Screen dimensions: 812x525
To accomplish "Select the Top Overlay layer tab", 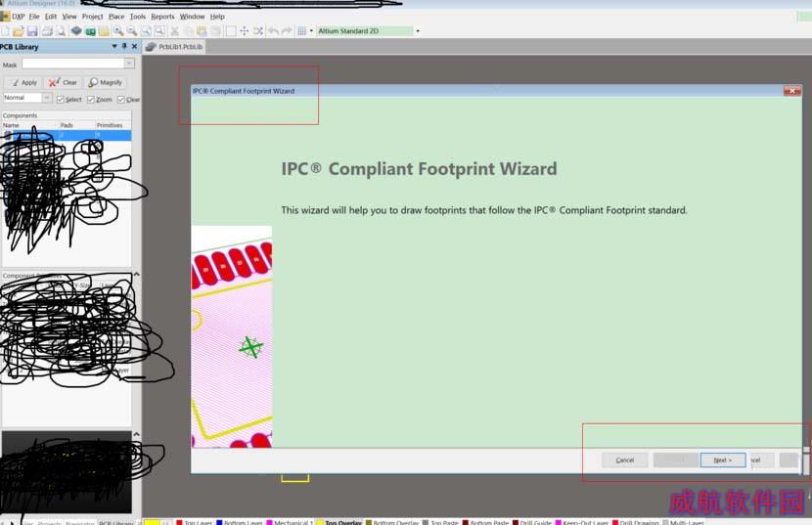I will pos(339,522).
